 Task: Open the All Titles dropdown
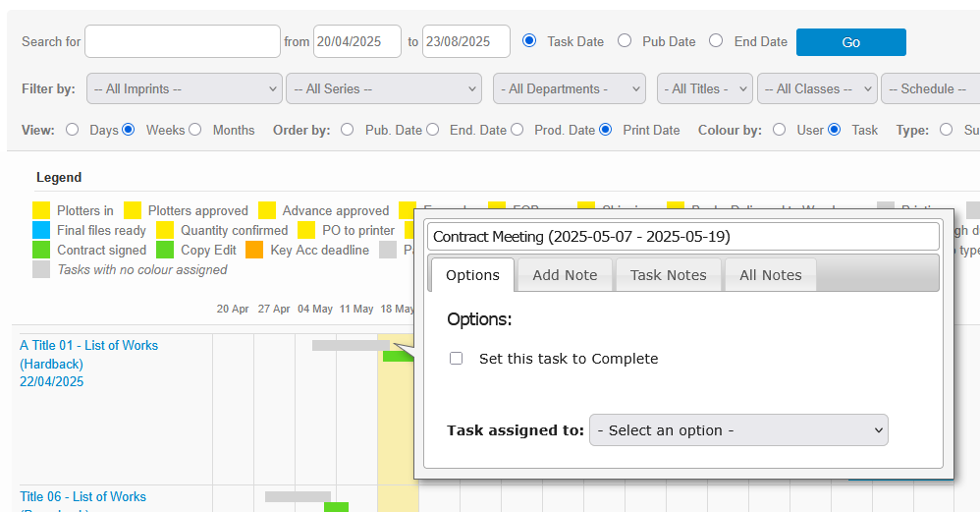coord(705,88)
